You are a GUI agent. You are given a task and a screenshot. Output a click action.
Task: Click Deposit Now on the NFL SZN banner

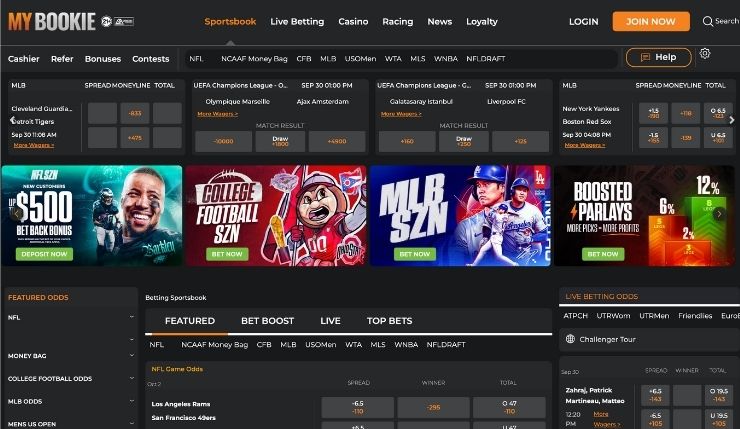click(x=43, y=254)
